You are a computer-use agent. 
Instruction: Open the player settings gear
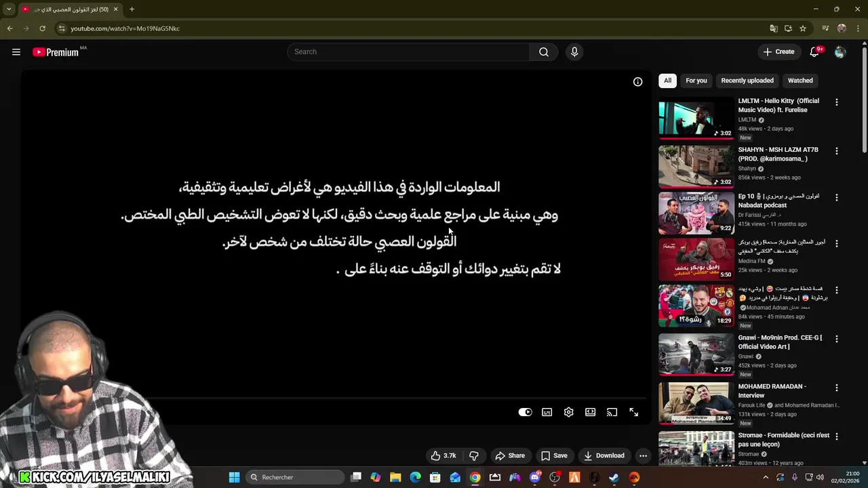point(569,412)
